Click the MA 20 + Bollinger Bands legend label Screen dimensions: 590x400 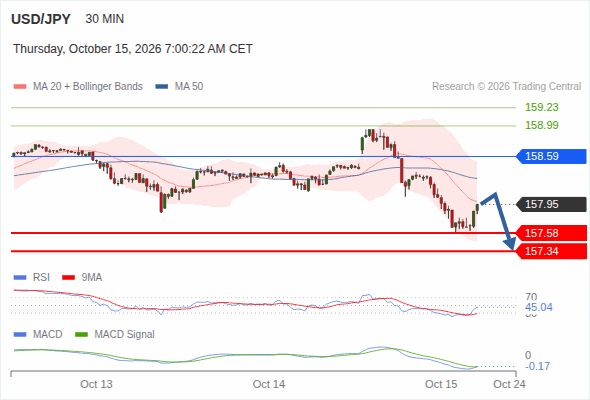coord(88,87)
